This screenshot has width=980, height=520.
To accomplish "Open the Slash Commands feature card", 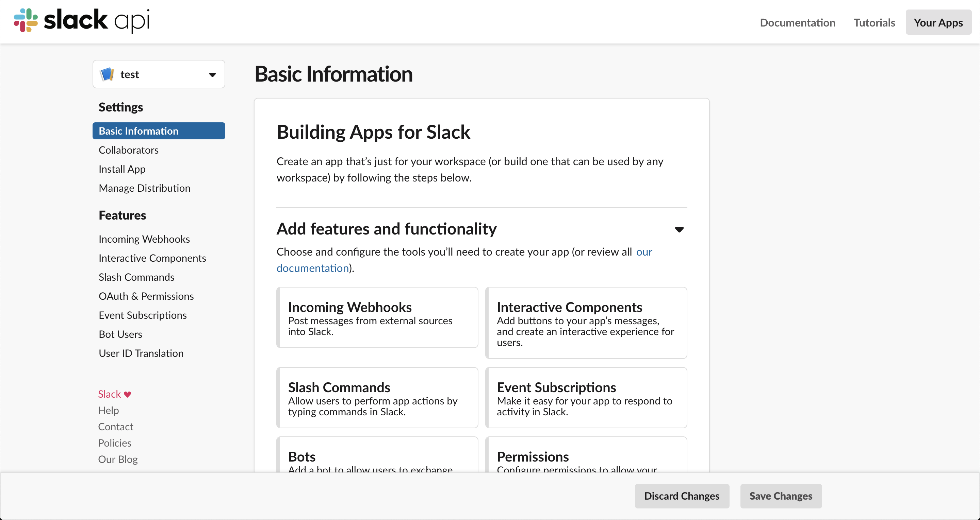I will coord(377,398).
